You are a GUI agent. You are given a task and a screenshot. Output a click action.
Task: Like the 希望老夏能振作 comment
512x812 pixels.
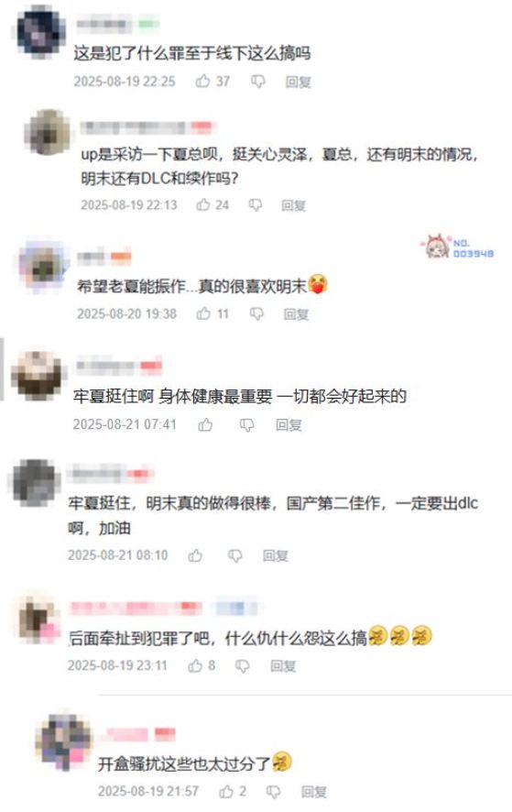(203, 313)
